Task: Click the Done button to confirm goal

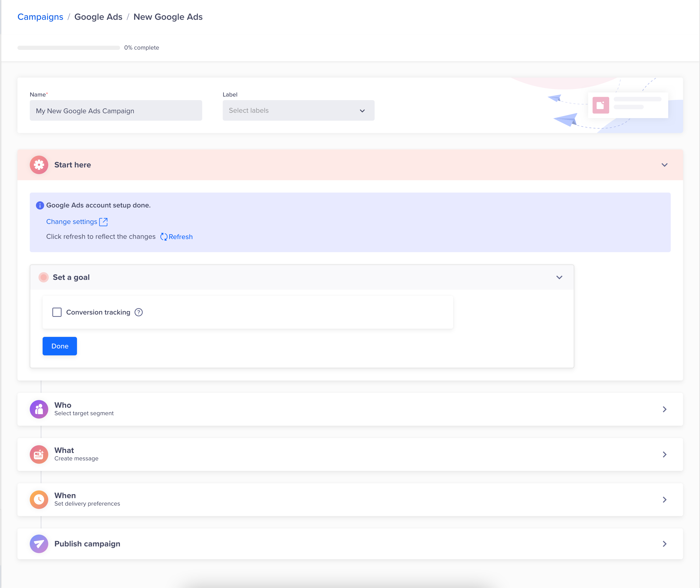Action: click(61, 346)
